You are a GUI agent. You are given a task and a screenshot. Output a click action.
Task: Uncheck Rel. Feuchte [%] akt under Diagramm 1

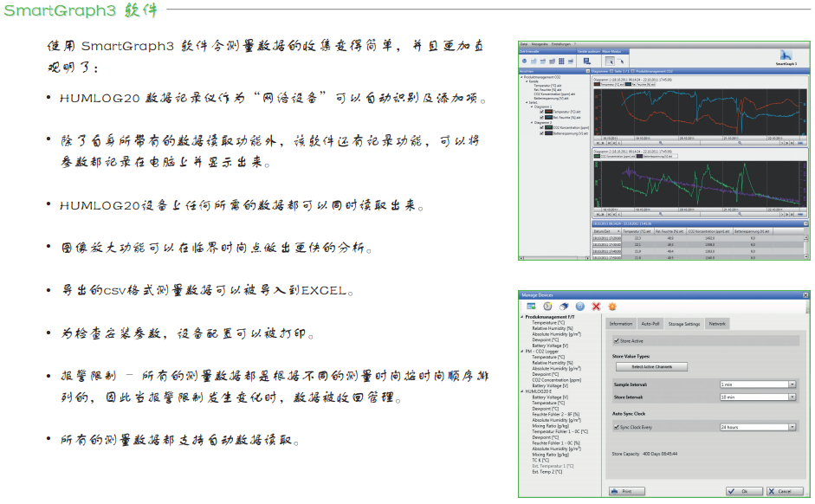[x=541, y=118]
